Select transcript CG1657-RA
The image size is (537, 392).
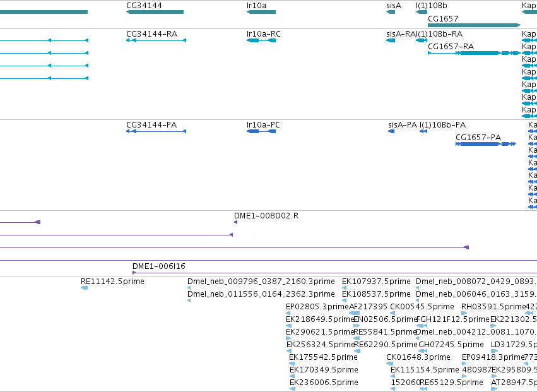475,53
